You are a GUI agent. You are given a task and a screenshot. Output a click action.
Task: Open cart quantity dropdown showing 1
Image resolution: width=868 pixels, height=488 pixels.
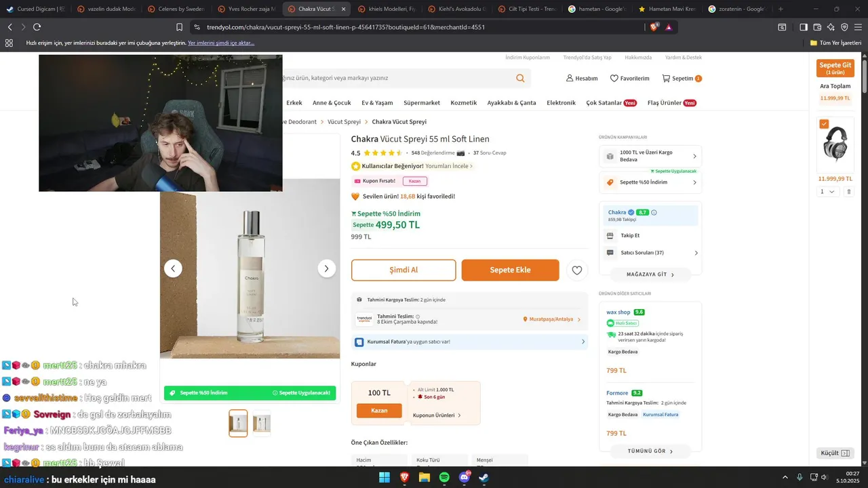click(828, 192)
